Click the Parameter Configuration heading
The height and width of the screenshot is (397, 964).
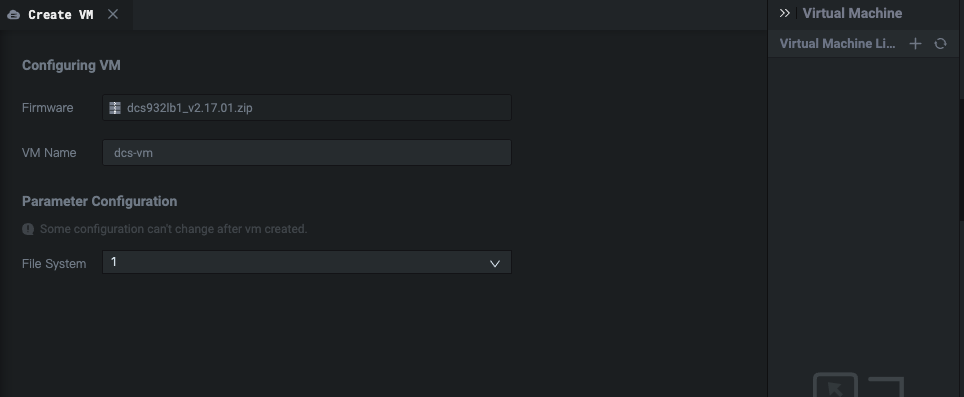[x=100, y=201]
